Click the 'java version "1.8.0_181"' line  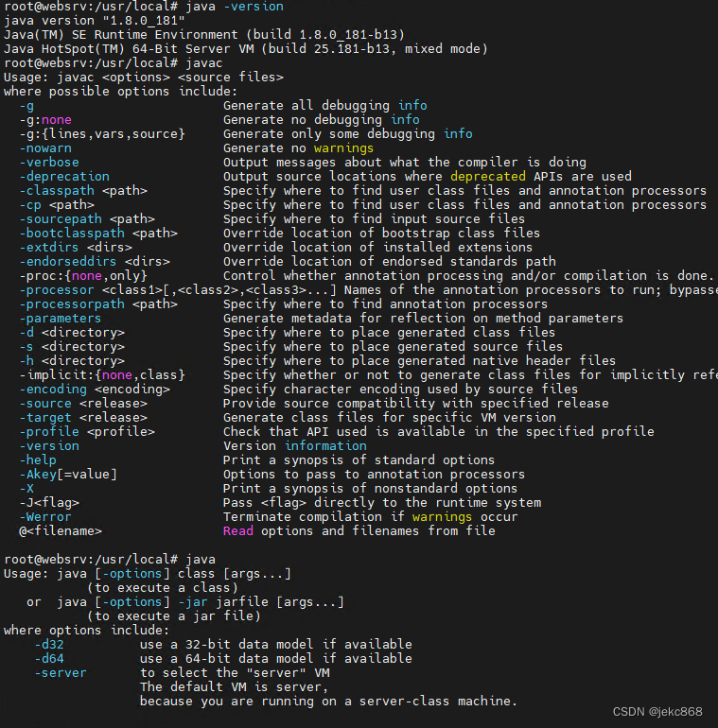(x=95, y=21)
